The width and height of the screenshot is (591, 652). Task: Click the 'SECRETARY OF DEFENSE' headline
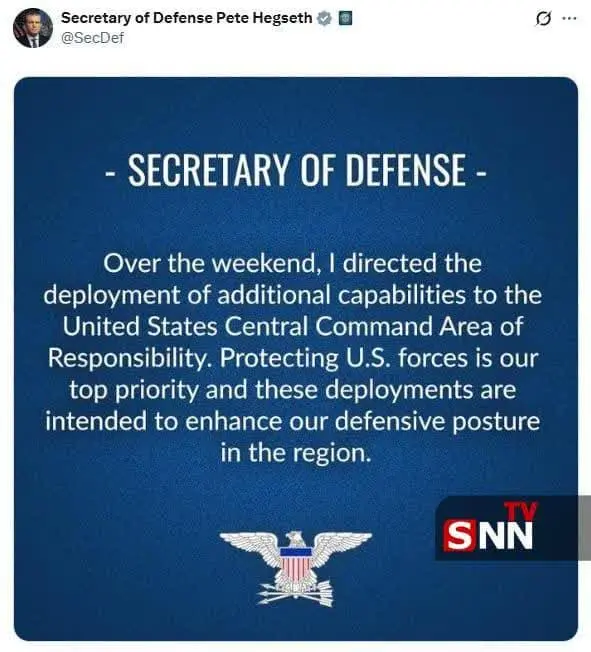click(296, 170)
